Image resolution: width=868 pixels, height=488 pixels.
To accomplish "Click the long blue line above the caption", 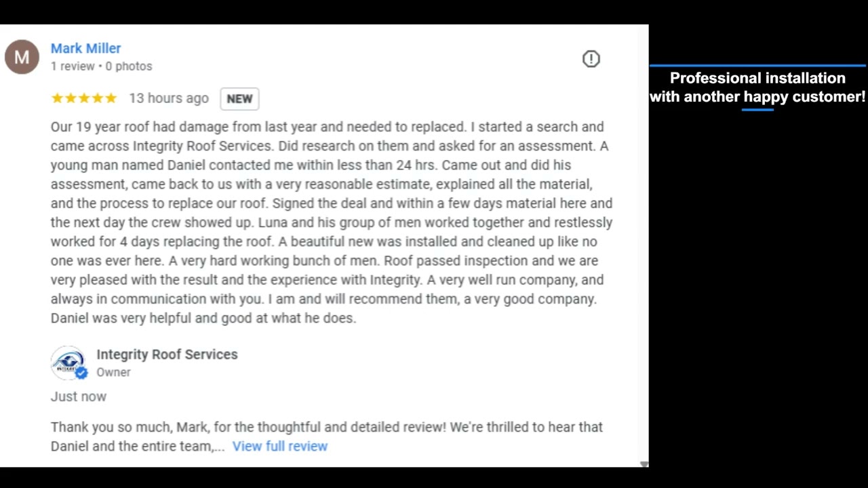I will coord(757,66).
